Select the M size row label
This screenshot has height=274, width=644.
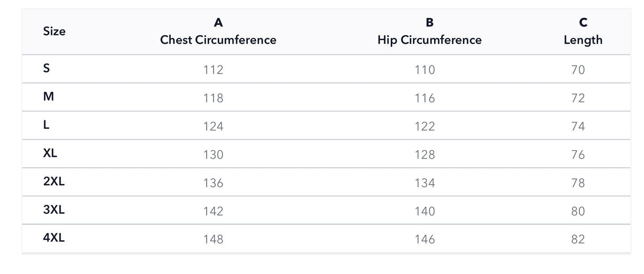(49, 97)
